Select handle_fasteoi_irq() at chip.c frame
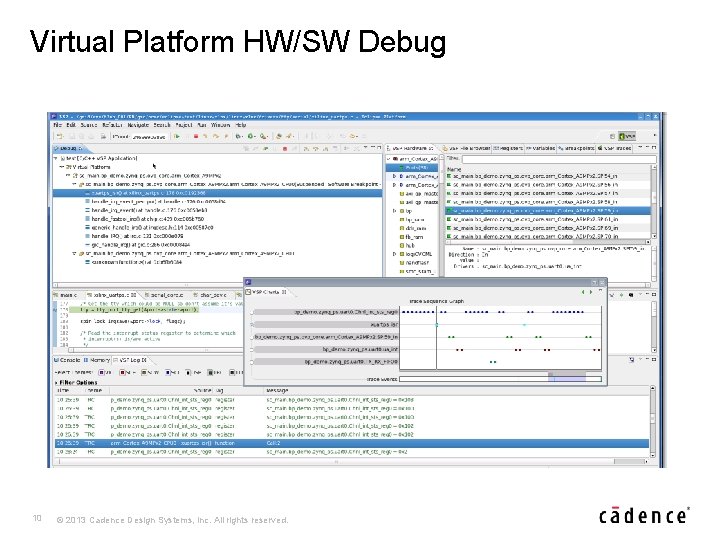Screen dimensions: 720x540 145,219
